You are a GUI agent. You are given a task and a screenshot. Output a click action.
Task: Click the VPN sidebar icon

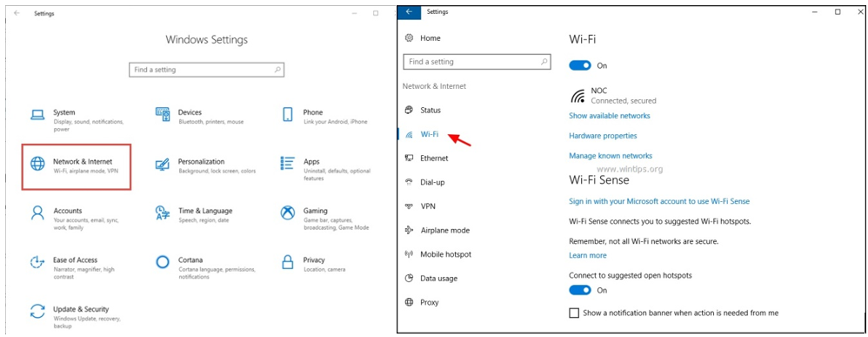409,206
